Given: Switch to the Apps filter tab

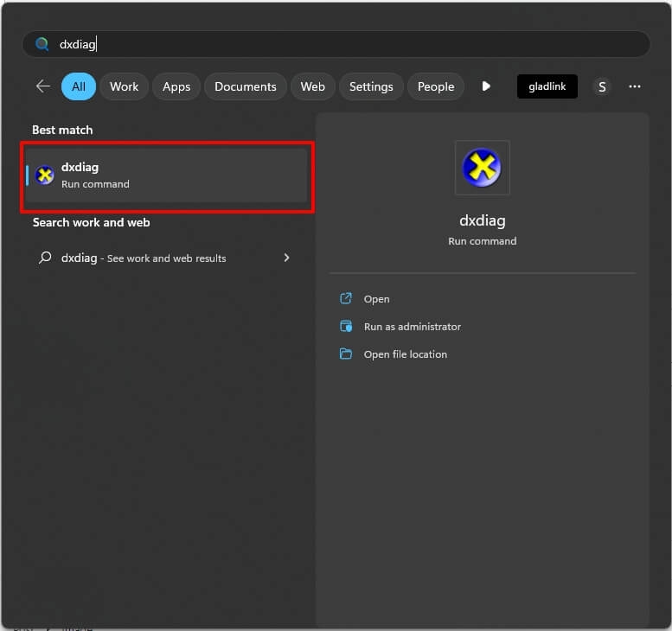Looking at the screenshot, I should (x=176, y=86).
